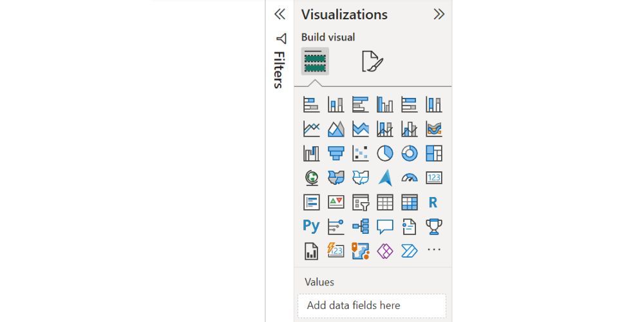Insert a Python visual

pos(312,226)
